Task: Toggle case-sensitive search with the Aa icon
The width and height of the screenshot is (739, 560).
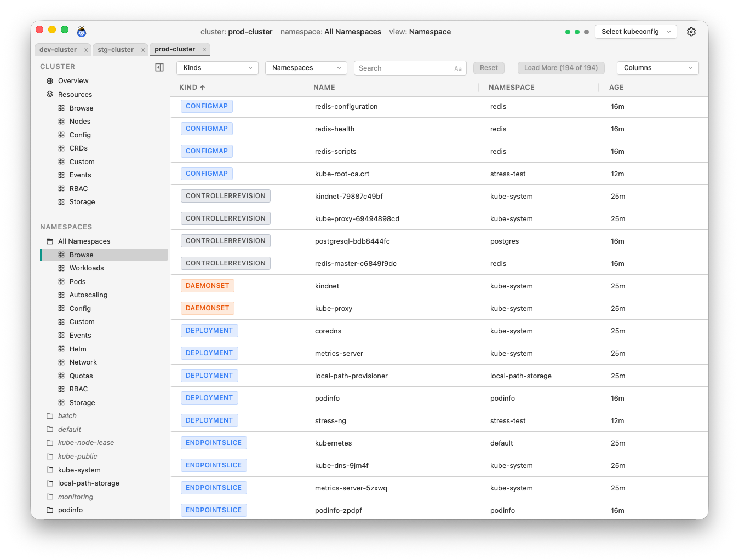Action: pyautogui.click(x=458, y=68)
